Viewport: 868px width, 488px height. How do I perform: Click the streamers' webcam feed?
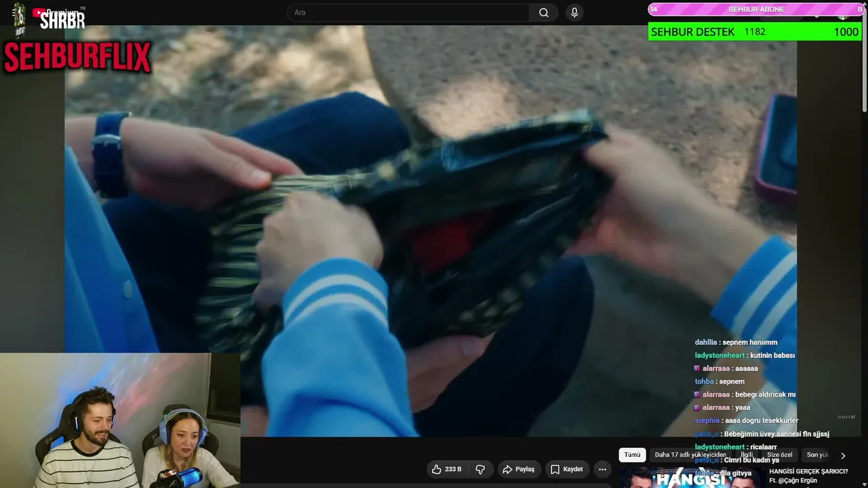[x=120, y=420]
